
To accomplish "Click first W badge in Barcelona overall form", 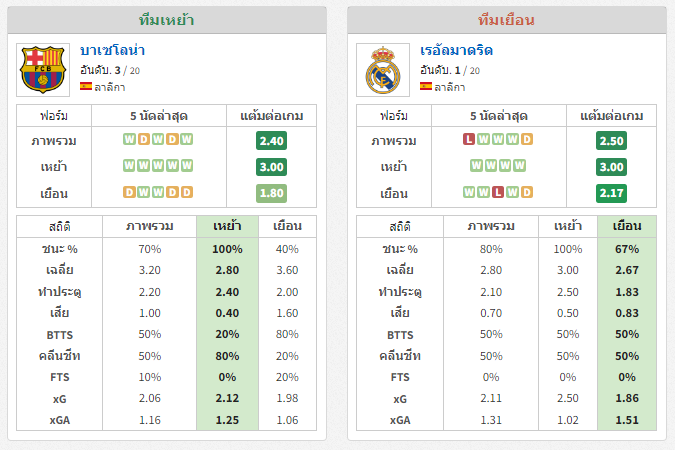I will (129, 139).
